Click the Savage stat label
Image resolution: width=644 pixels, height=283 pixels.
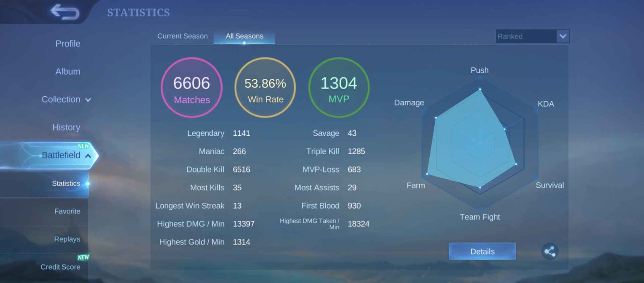[x=326, y=133]
